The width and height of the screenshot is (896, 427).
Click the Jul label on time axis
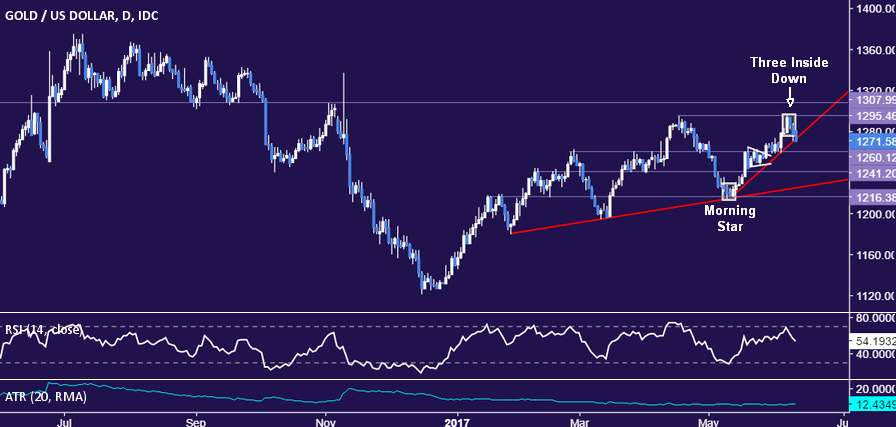[x=65, y=421]
